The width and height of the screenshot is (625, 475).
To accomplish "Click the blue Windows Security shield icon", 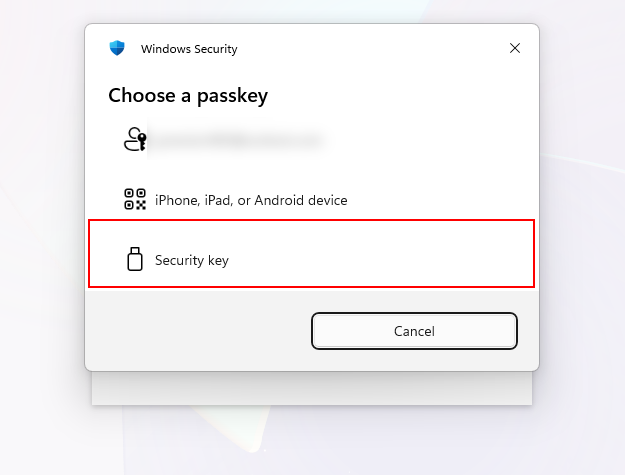I will coord(117,48).
